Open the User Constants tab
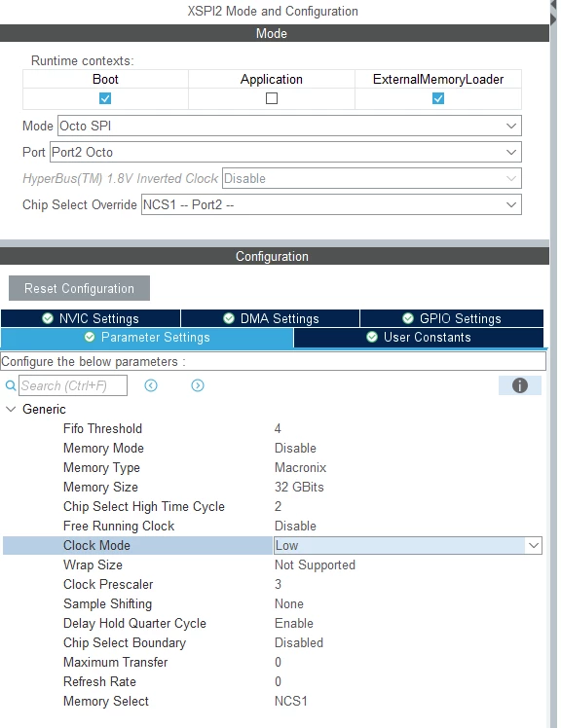Screen dimensions: 561x728 [418, 338]
